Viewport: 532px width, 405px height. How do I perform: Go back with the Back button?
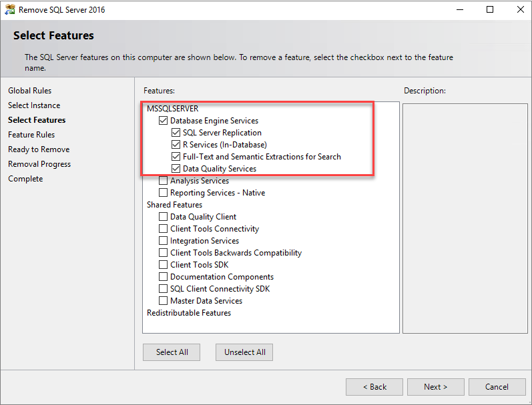tap(374, 387)
